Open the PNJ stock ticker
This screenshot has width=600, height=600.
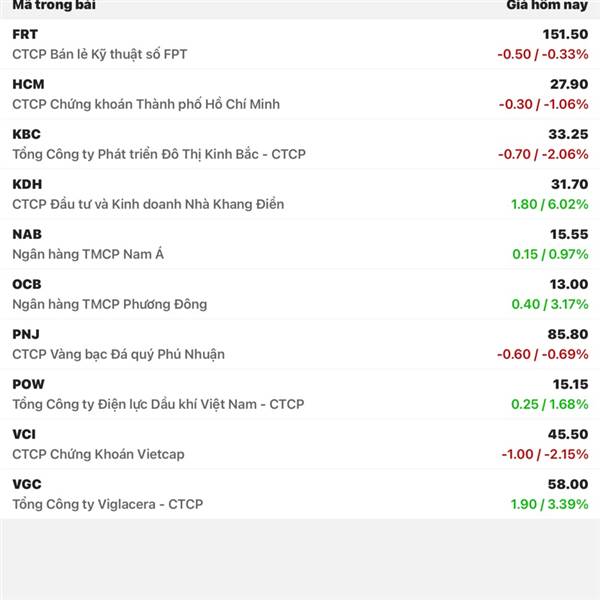26,334
